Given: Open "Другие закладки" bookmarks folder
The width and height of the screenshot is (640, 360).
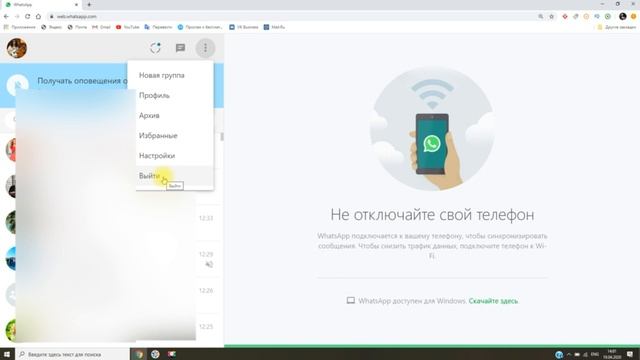Looking at the screenshot, I should click(616, 27).
